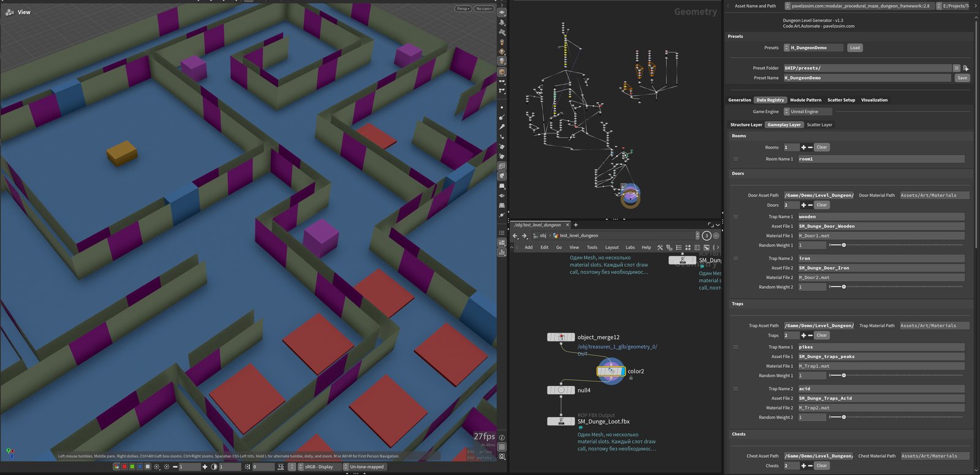Switch to the Visualization tab
This screenshot has height=475, width=980.
click(x=874, y=100)
